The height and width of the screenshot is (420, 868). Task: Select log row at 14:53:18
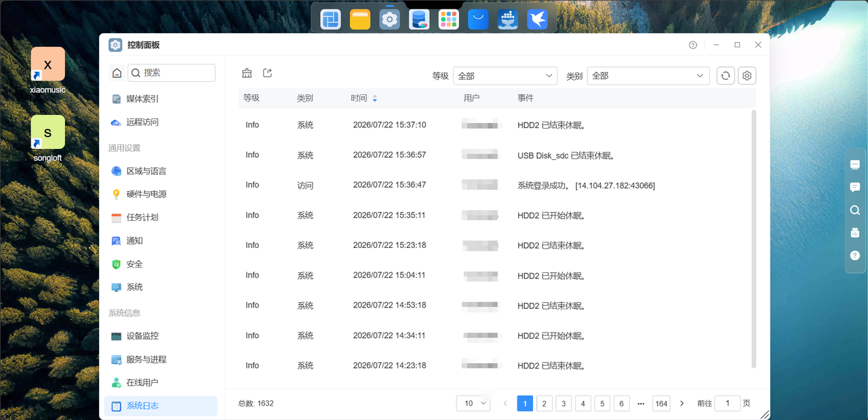(x=496, y=306)
